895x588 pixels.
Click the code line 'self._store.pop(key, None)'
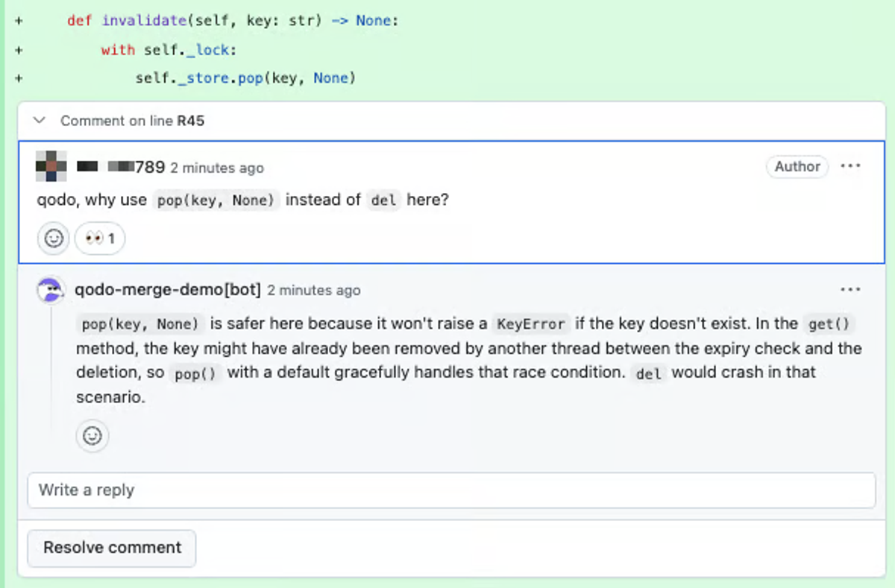point(246,78)
